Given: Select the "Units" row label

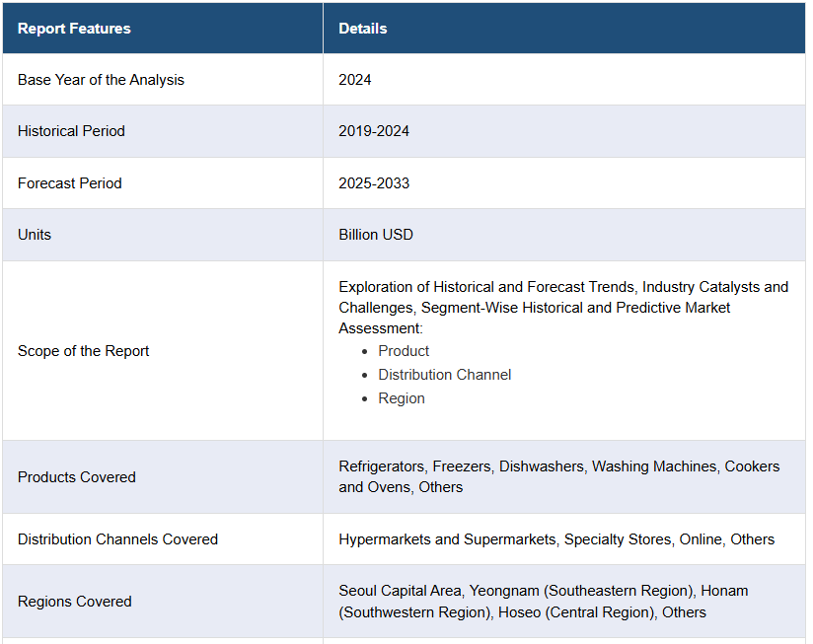Looking at the screenshot, I should [35, 235].
